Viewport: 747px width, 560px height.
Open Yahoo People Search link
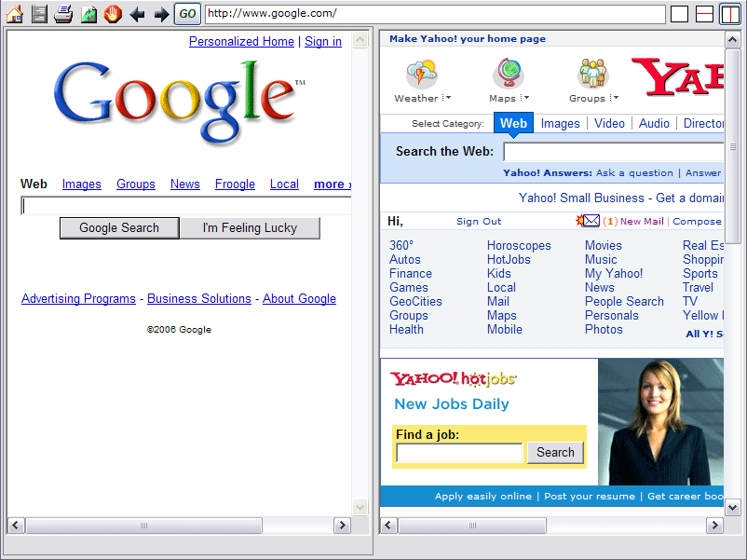pos(624,301)
